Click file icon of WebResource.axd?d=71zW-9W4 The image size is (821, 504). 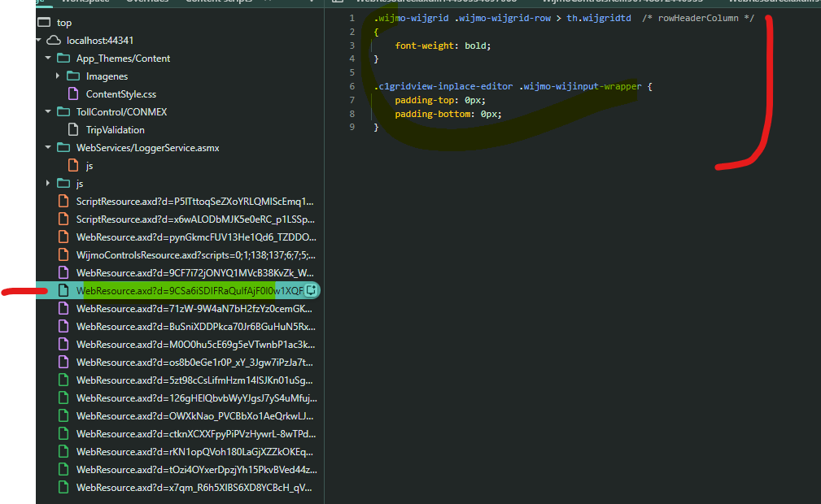point(63,308)
